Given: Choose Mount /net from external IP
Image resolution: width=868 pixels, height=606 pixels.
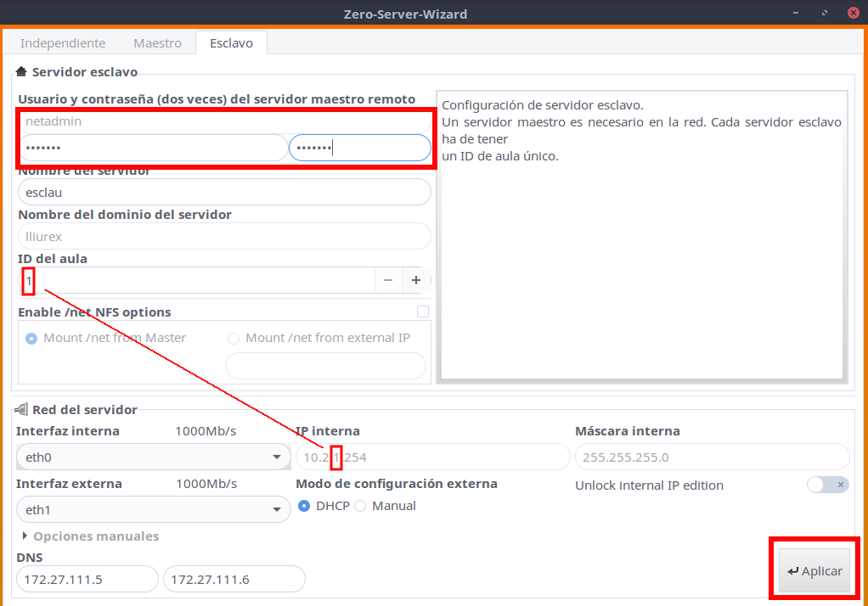Looking at the screenshot, I should click(x=234, y=338).
